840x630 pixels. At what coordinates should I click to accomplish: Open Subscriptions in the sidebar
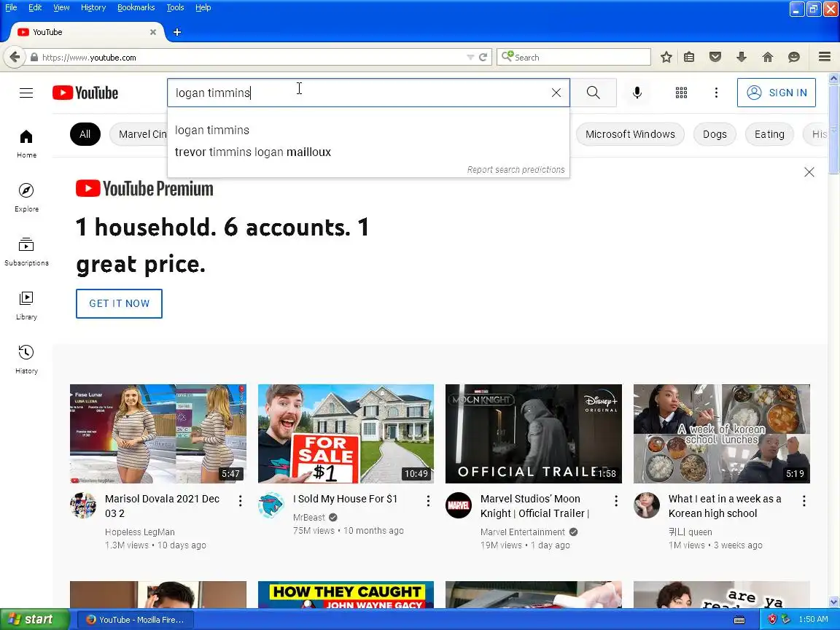[26, 252]
